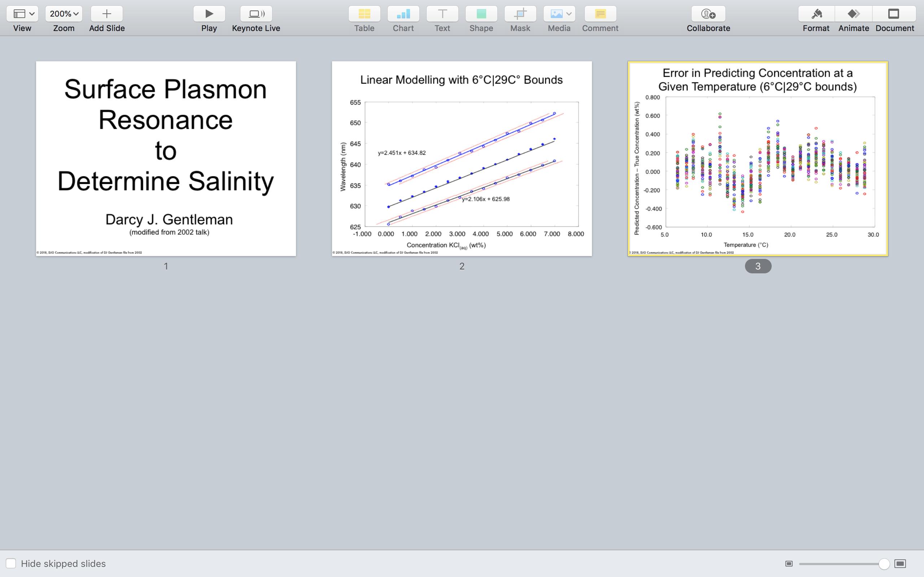Click the Text toolbar button
Screen dimensions: 924x577
pyautogui.click(x=442, y=14)
